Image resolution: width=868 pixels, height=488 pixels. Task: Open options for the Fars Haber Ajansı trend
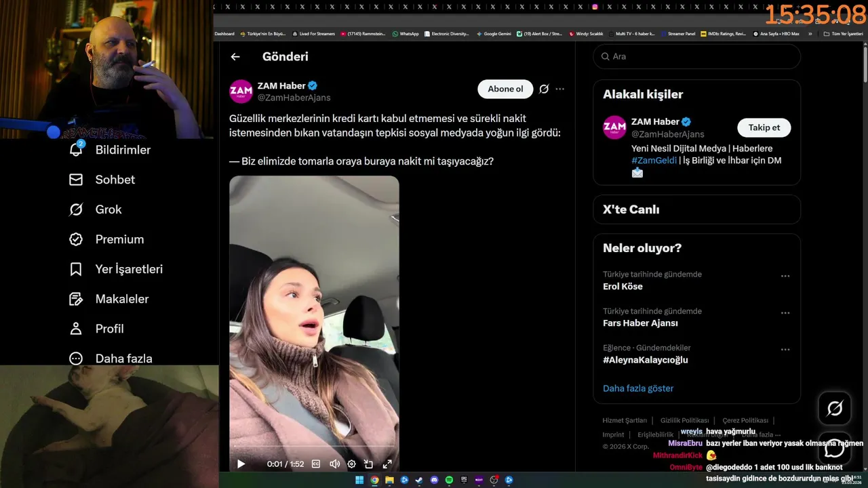click(x=785, y=313)
